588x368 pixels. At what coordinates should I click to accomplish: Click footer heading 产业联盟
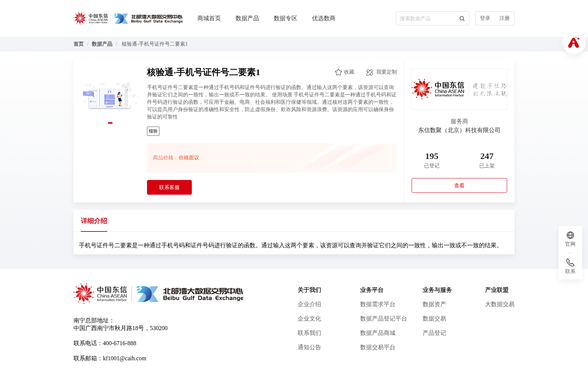[x=497, y=290]
